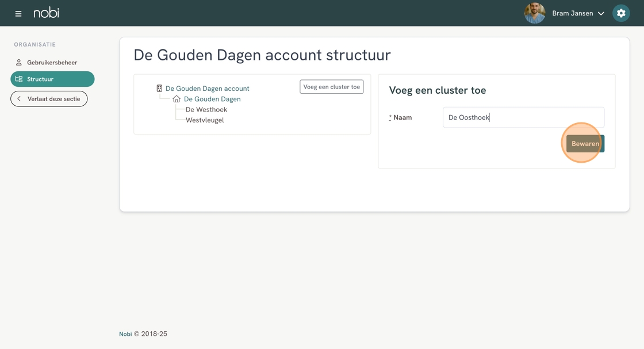
Task: Open the hamburger menu icon
Action: click(18, 14)
